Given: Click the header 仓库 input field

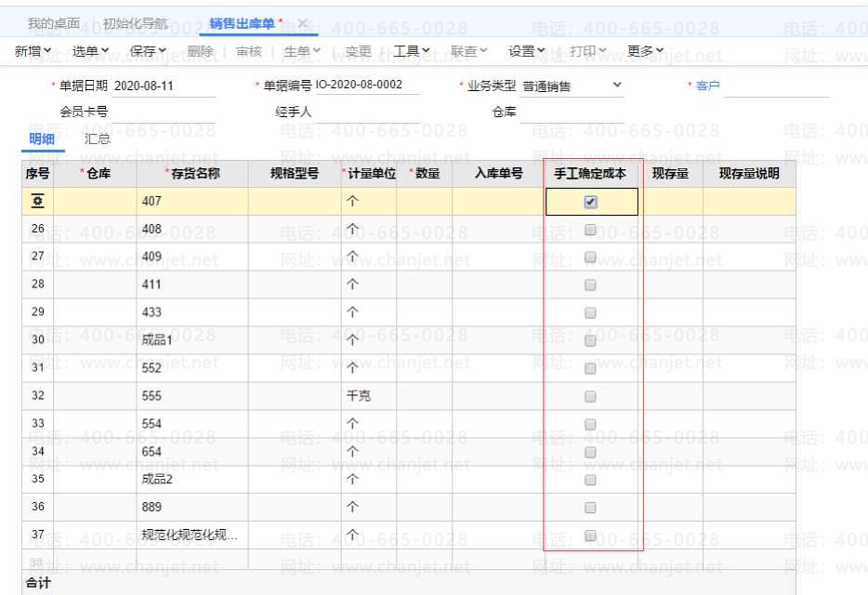Looking at the screenshot, I should pyautogui.click(x=572, y=112).
